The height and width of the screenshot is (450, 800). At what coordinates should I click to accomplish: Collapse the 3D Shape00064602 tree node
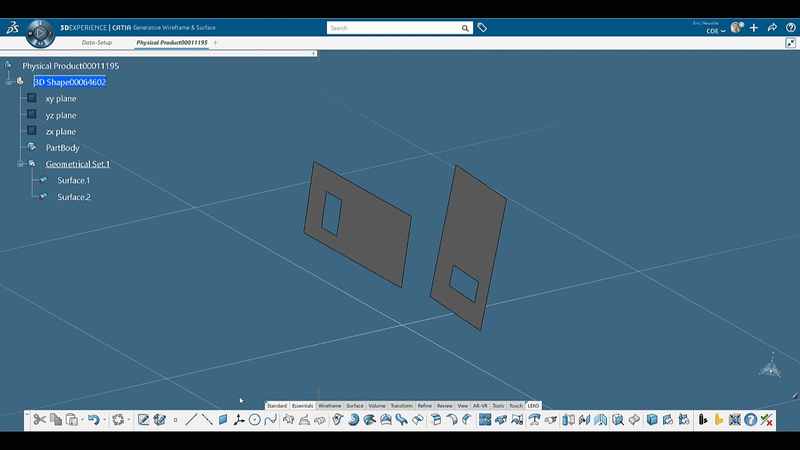[x=9, y=82]
